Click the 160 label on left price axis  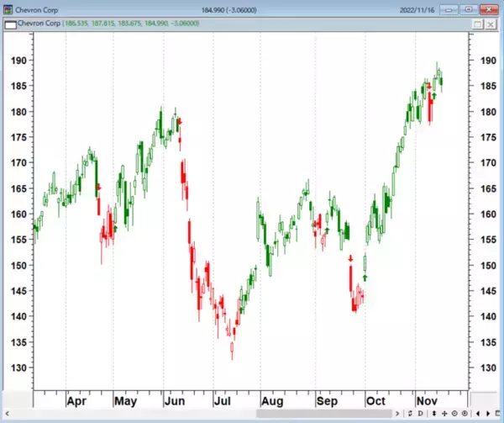point(19,214)
